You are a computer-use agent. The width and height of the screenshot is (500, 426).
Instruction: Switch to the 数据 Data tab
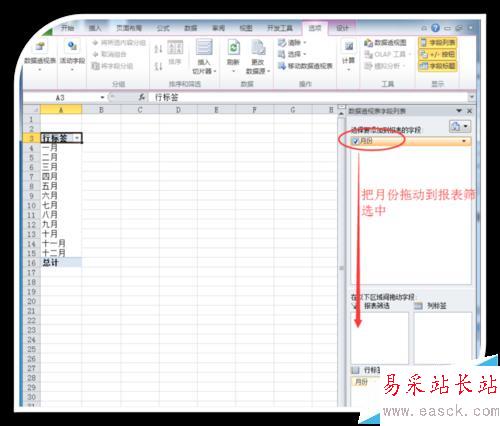(191, 28)
